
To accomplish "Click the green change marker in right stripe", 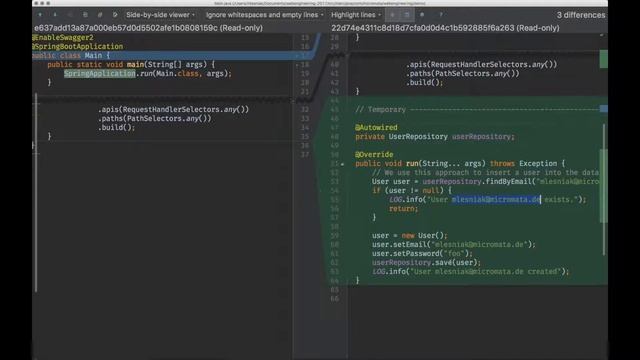I will [x=604, y=59].
